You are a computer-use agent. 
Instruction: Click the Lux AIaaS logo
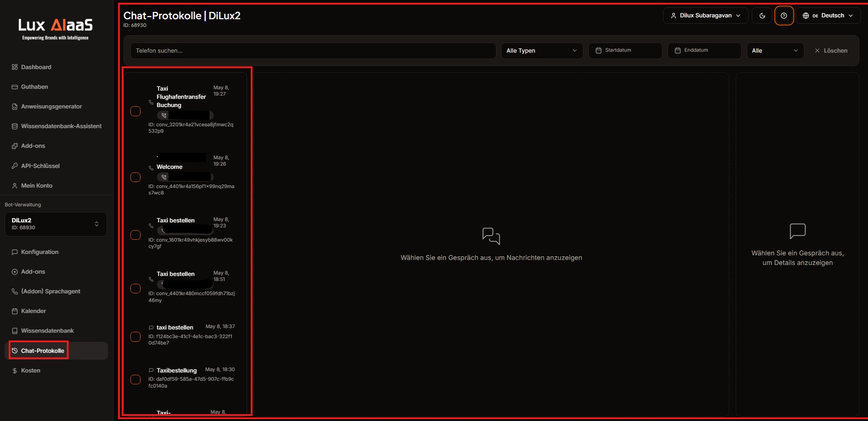click(x=55, y=29)
